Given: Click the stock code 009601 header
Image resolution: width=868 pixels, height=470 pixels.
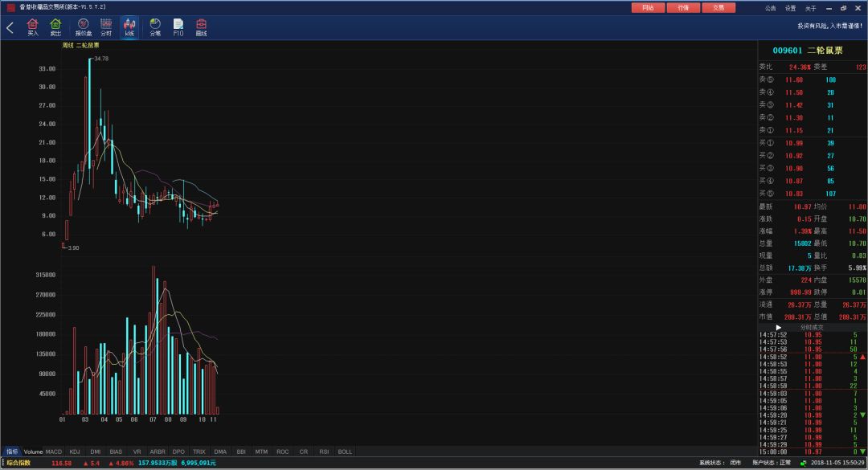Looking at the screenshot, I should [x=787, y=51].
